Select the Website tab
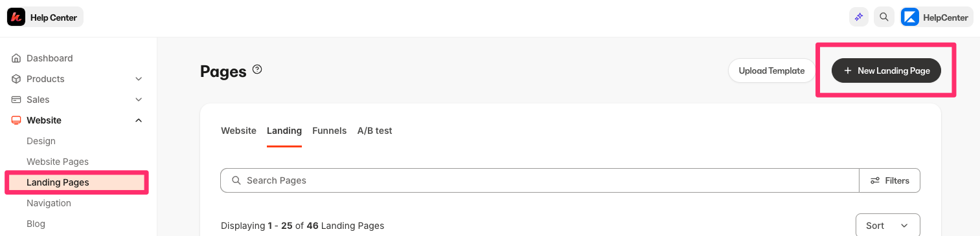 pos(238,131)
